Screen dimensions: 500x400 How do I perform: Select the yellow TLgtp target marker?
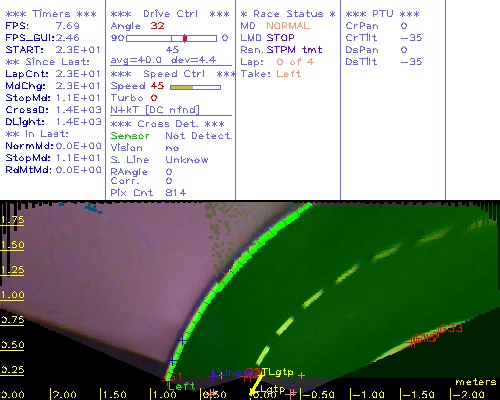(x=277, y=372)
